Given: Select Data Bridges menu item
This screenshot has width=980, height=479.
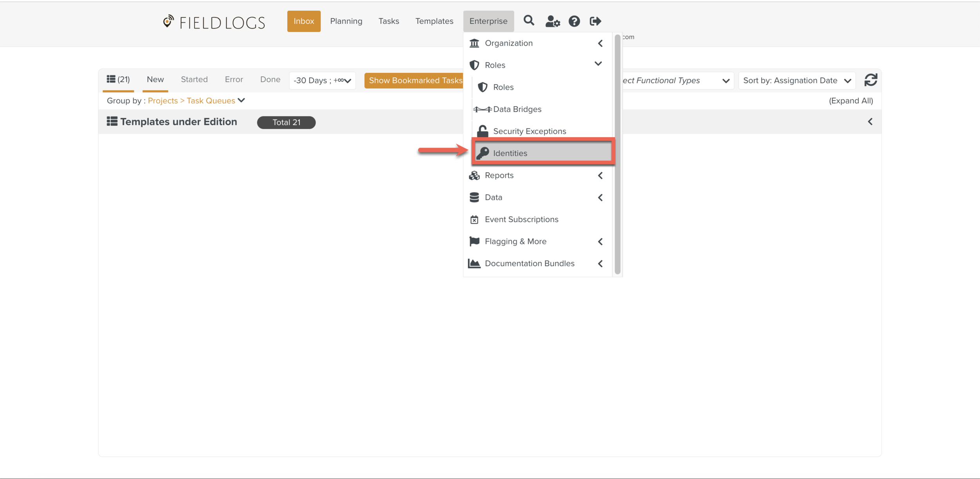Looking at the screenshot, I should point(517,109).
